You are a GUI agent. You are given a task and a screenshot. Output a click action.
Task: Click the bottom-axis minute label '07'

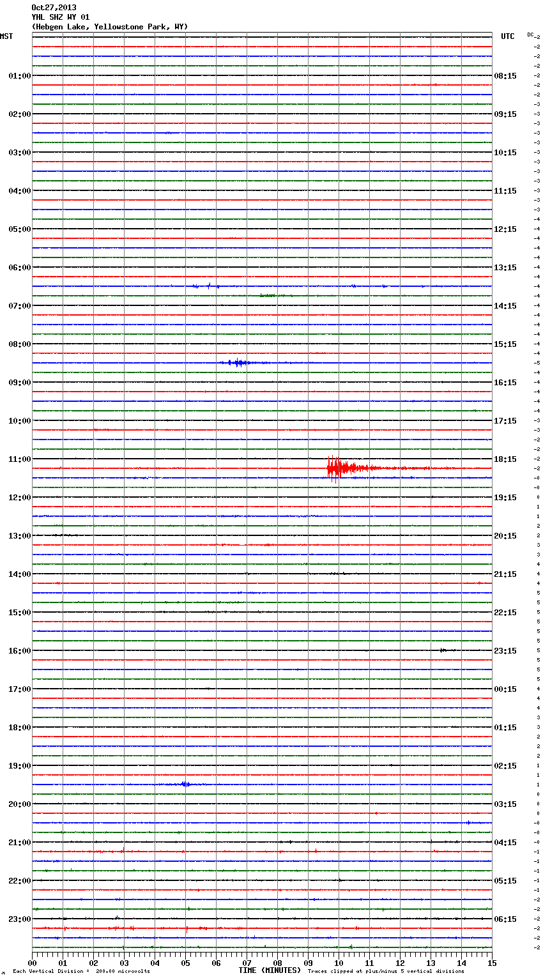coord(247,963)
